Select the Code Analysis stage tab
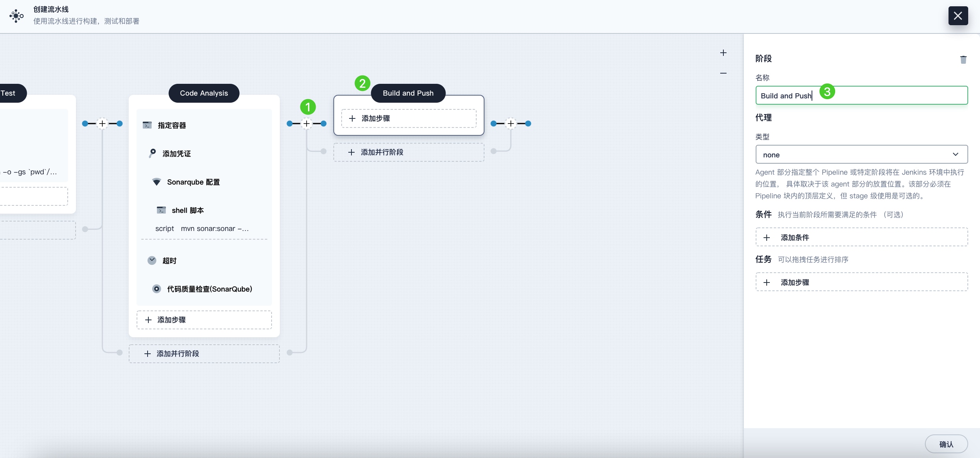 point(204,92)
